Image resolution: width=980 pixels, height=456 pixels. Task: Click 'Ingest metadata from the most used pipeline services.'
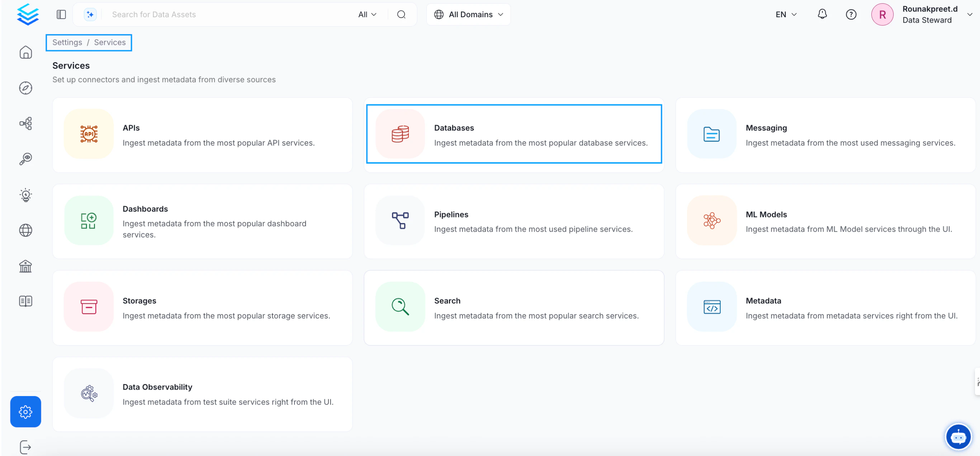pyautogui.click(x=533, y=229)
